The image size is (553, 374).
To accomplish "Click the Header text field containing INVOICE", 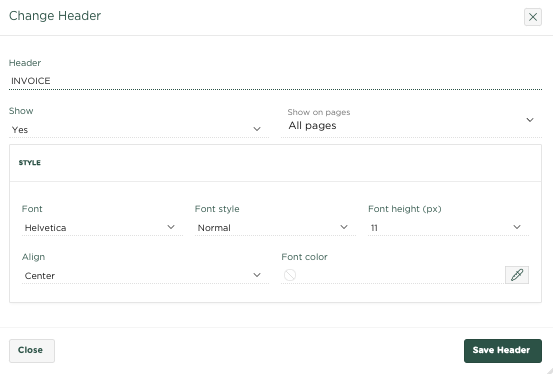I will 275,81.
